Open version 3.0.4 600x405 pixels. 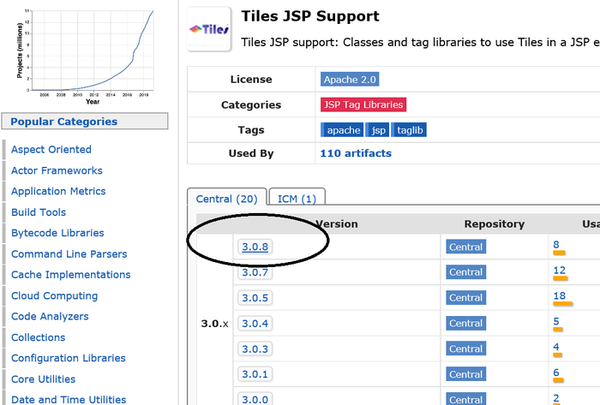point(255,323)
